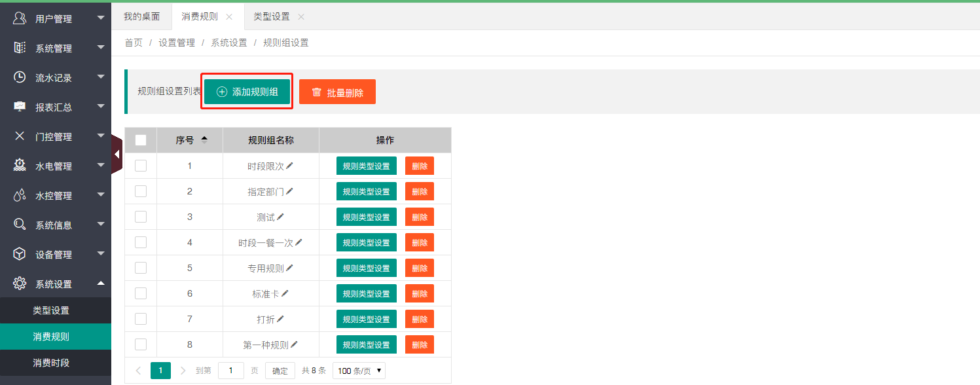Collapse sidebar using the left arrow handle
The image size is (980, 385).
117,155
